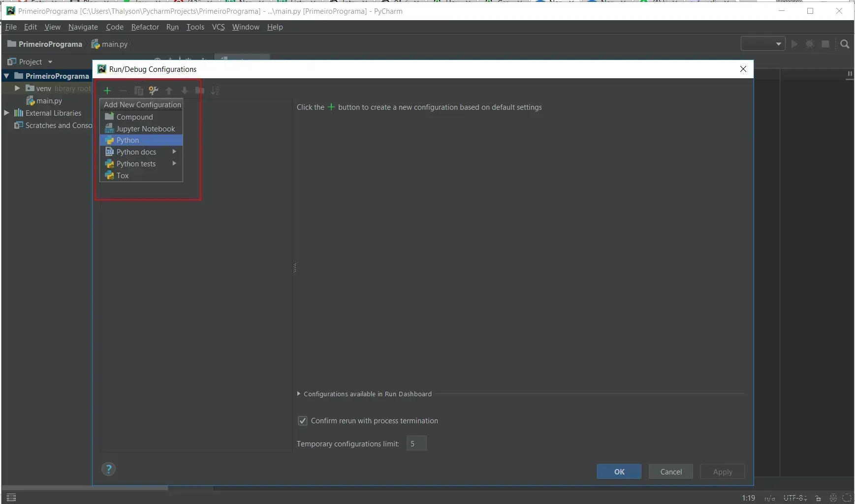
Task: Click the UTF-8 encoding selector in status bar
Action: (x=795, y=498)
